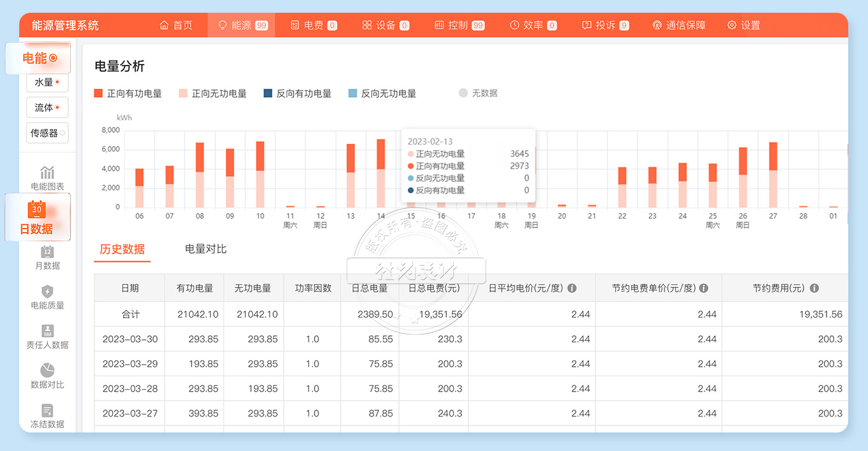868x451 pixels.
Task: Select 传感器 category option
Action: click(x=47, y=133)
